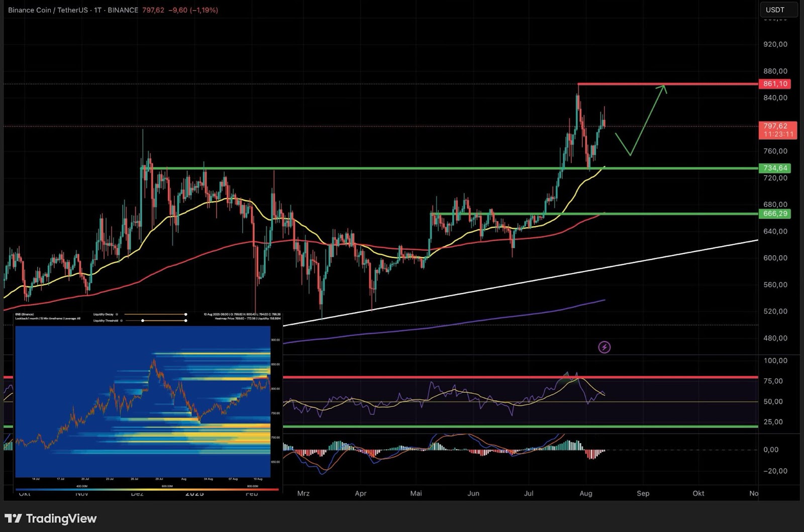Select the 861,10 resistance price label
Image resolution: width=804 pixels, height=532 pixels.
774,84
